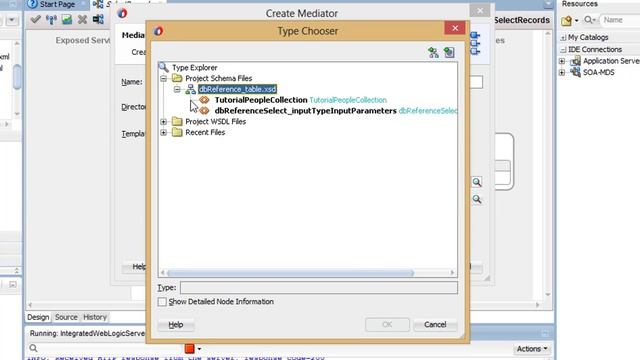This screenshot has height=360, width=640.
Task: Collapse the dbReference_table.xsd node
Action: coord(177,89)
